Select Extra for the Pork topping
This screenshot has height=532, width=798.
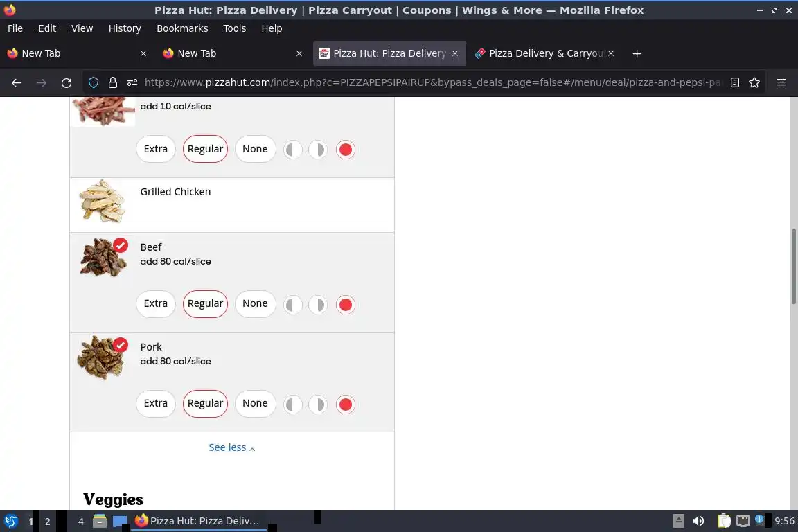[155, 404]
